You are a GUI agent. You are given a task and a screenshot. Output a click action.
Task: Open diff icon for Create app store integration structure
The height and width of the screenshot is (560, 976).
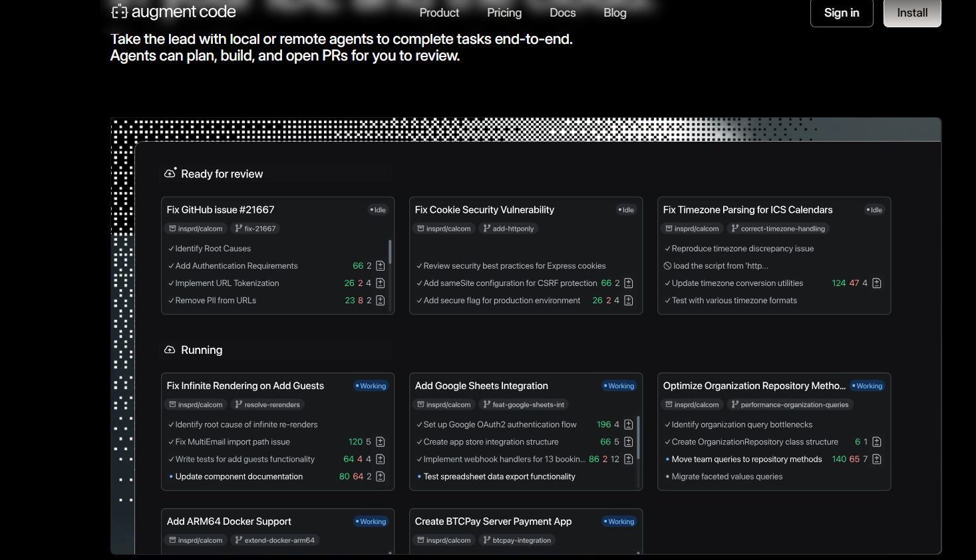pos(629,442)
